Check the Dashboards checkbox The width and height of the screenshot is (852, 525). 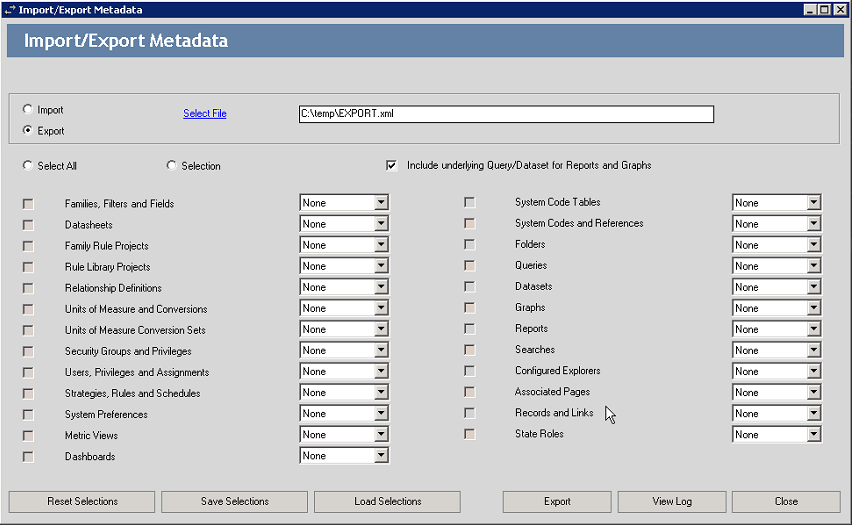click(28, 457)
